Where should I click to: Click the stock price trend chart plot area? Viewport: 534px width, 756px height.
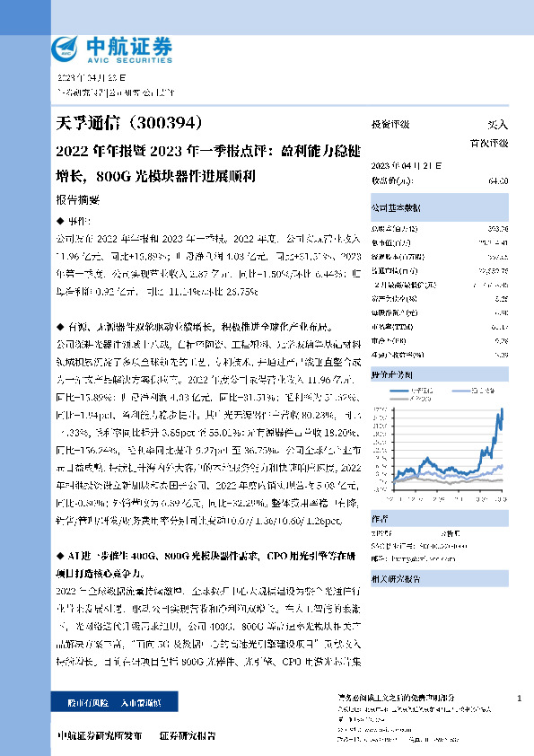tap(448, 447)
